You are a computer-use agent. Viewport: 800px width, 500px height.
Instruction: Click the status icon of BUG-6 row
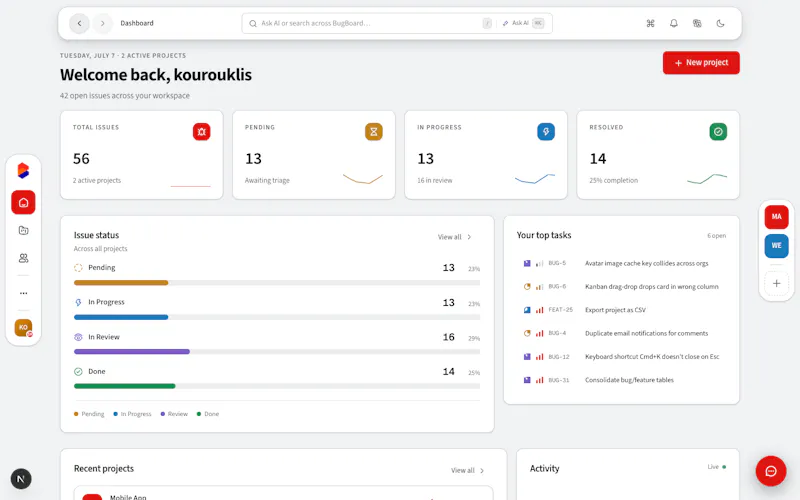coord(527,287)
